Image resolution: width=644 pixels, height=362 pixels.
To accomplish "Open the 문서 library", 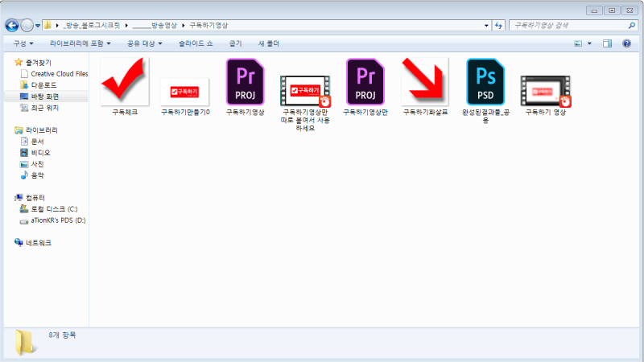I will click(32, 142).
